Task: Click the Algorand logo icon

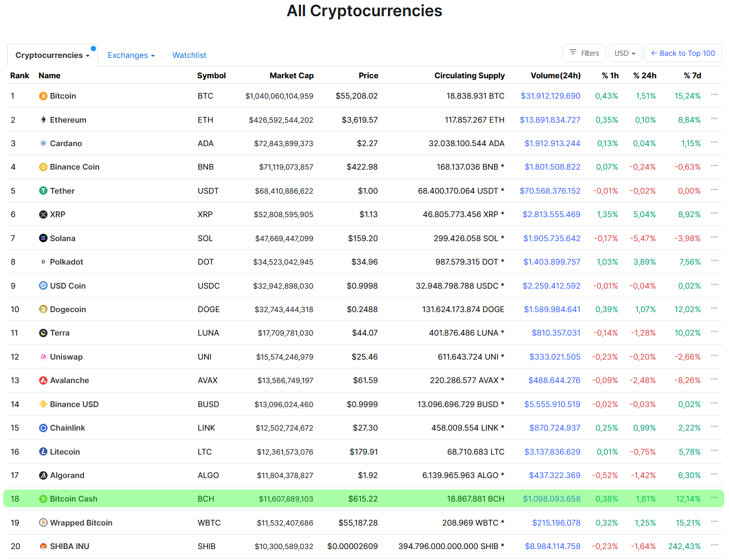Action: [x=43, y=475]
